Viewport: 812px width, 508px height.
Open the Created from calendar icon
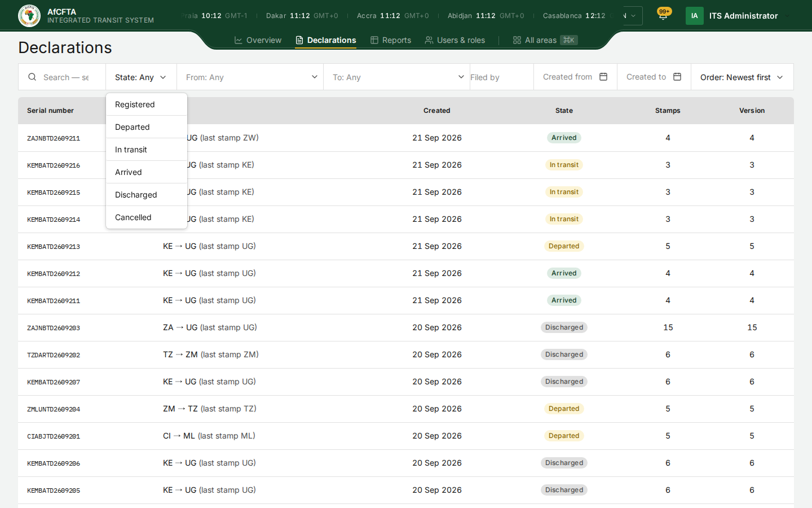tap(603, 77)
